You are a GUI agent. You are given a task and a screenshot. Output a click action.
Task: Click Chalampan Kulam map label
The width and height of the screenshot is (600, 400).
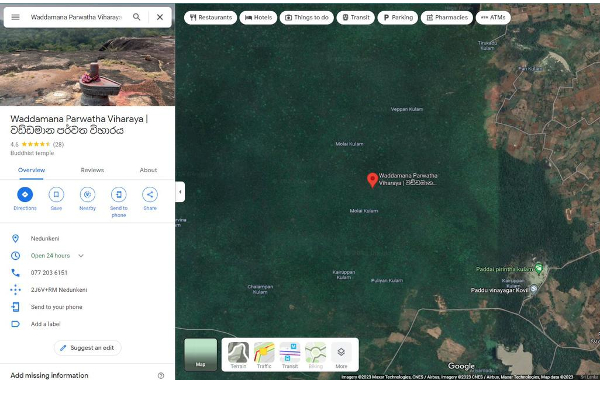[x=260, y=289]
